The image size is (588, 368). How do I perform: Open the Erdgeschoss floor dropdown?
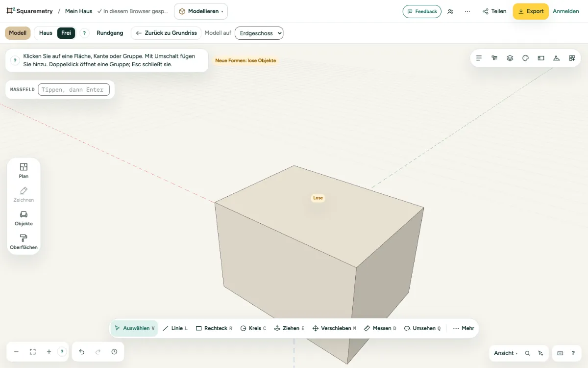click(259, 33)
